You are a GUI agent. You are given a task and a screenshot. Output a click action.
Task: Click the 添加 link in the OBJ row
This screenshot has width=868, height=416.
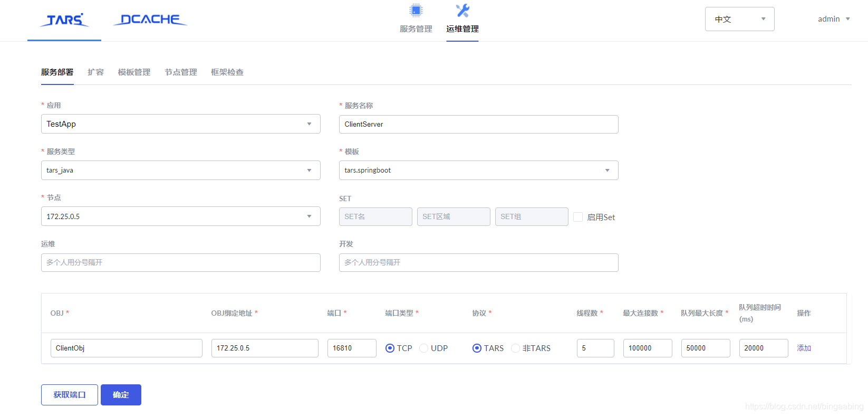(804, 348)
